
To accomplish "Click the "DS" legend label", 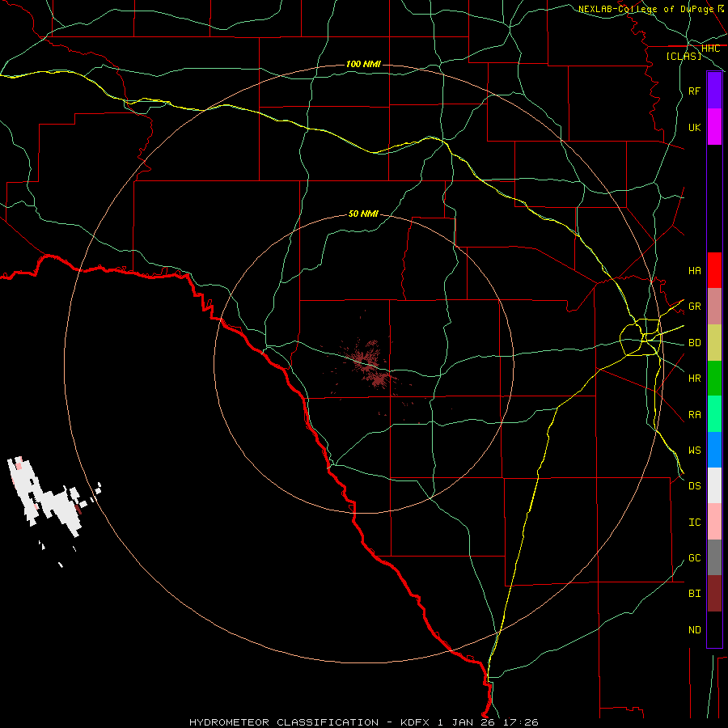I will tap(694, 486).
